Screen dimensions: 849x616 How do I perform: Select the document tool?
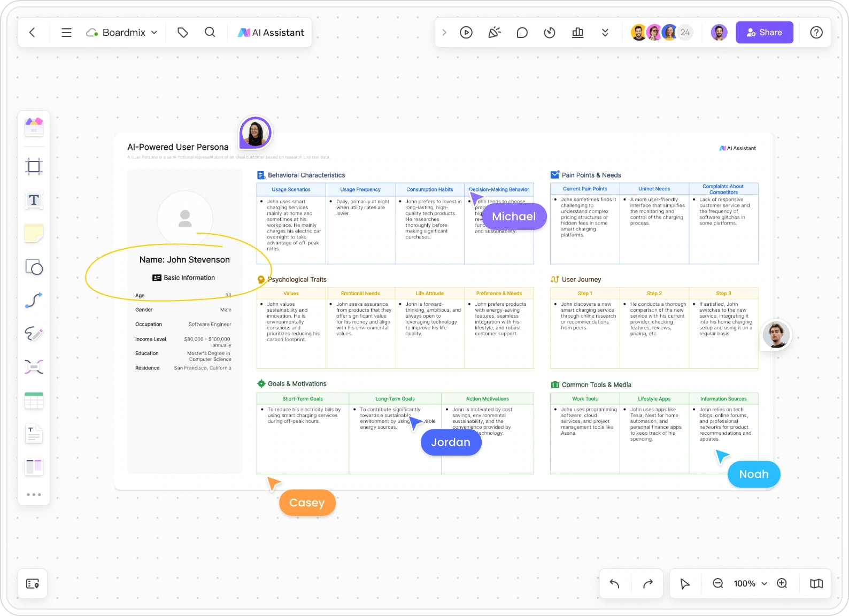coord(34,434)
